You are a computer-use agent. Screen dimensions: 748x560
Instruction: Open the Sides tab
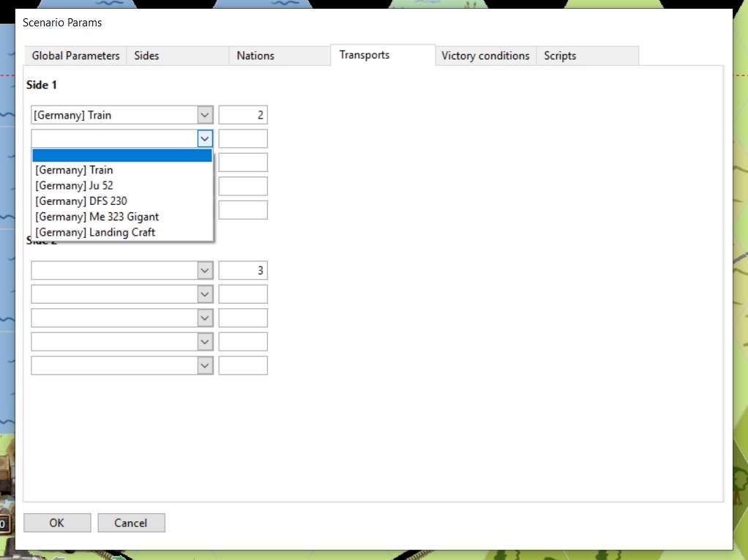(x=147, y=56)
